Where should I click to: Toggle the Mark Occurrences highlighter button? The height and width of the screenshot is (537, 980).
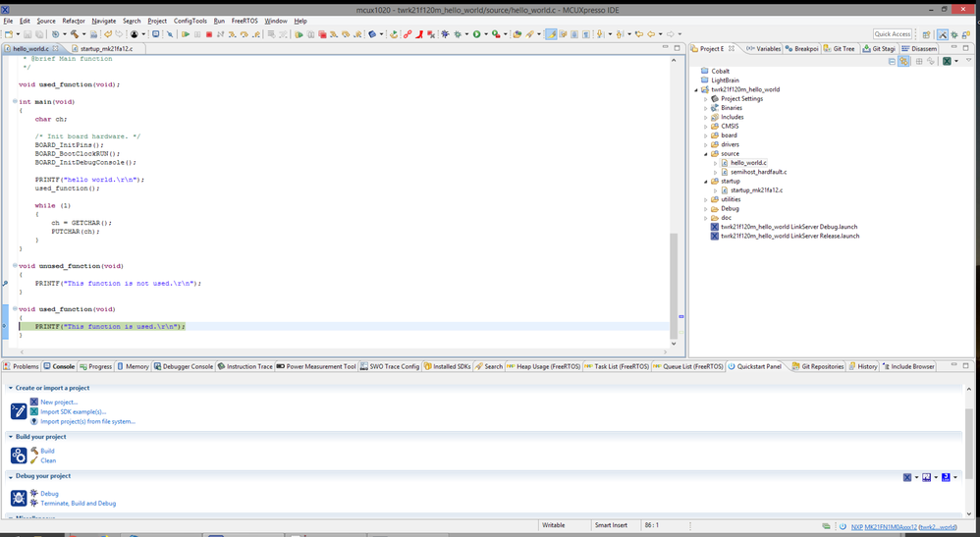[551, 34]
